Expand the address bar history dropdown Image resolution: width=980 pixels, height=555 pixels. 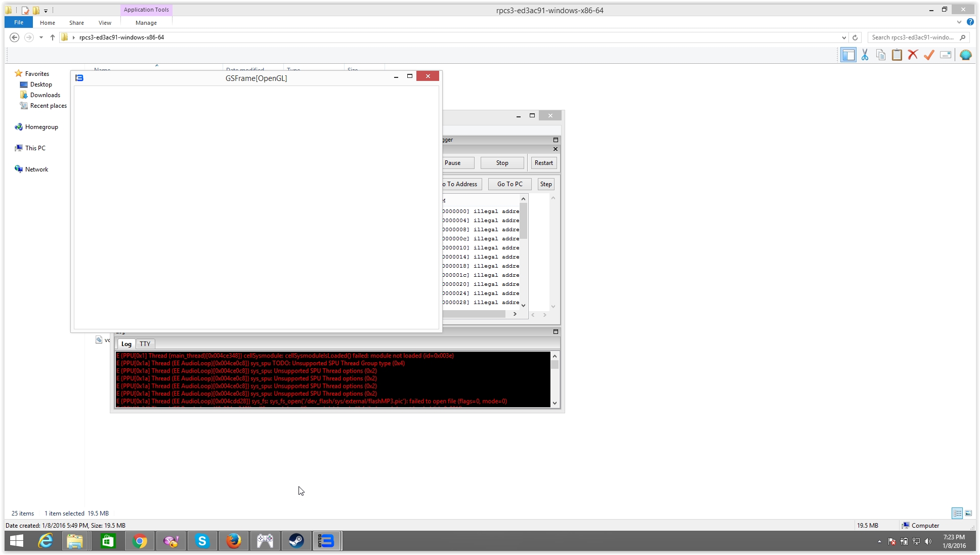[844, 37]
